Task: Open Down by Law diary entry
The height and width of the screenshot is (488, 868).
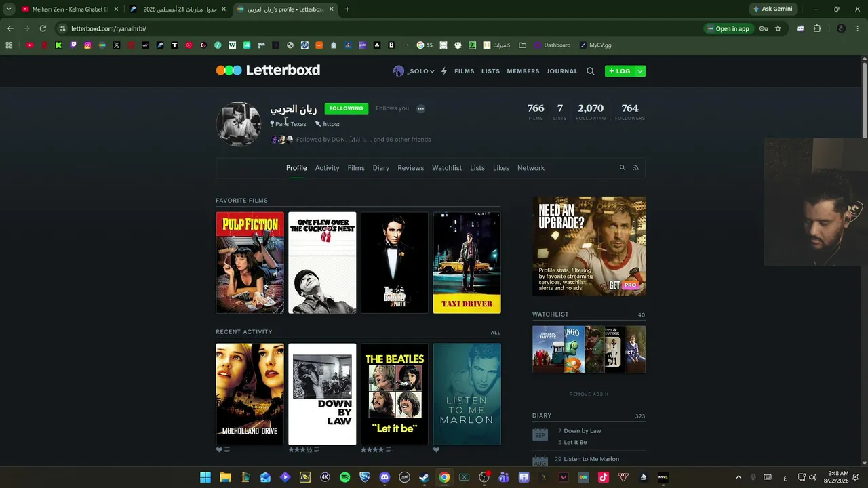Action: click(x=583, y=431)
